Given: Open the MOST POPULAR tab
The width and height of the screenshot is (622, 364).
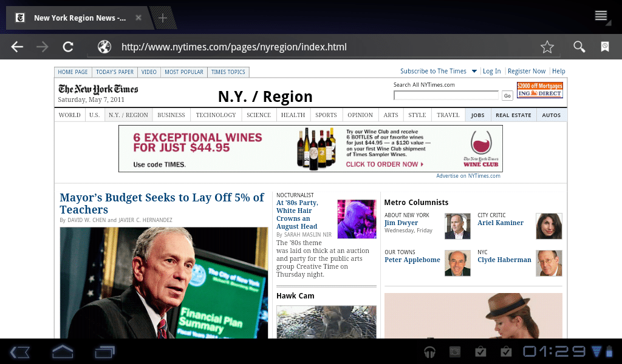Looking at the screenshot, I should [x=184, y=72].
